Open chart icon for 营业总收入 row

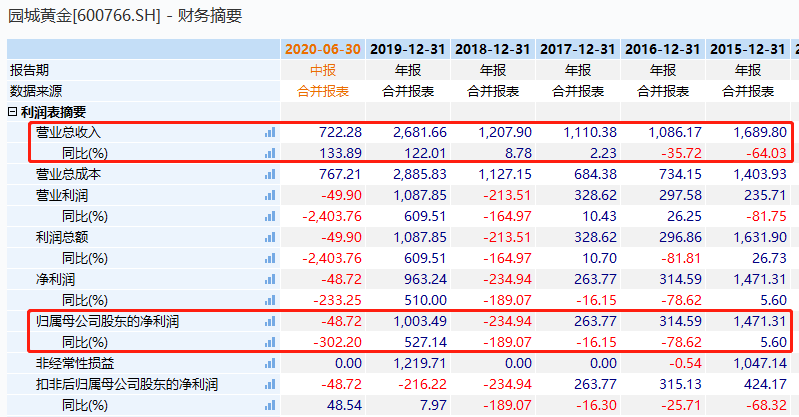[270, 133]
